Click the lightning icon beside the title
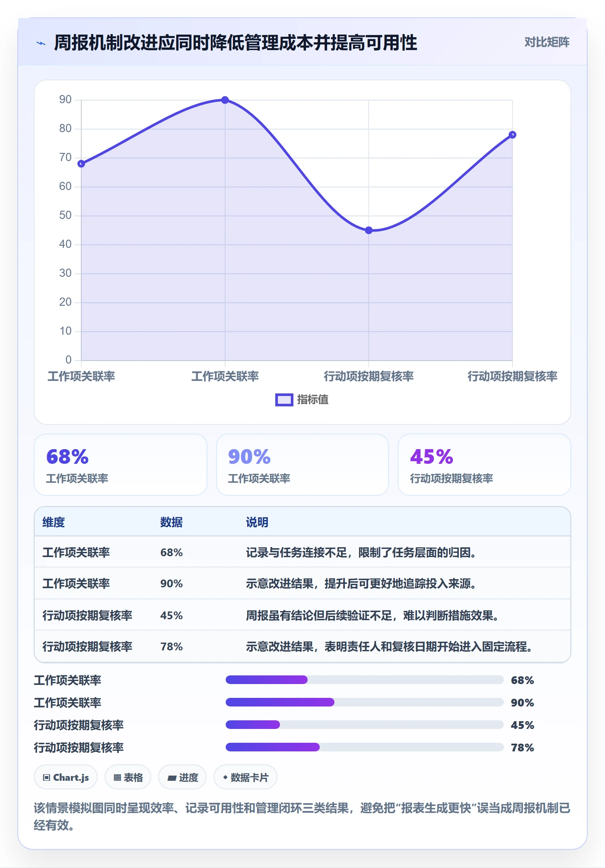The height and width of the screenshot is (868, 605). point(41,43)
